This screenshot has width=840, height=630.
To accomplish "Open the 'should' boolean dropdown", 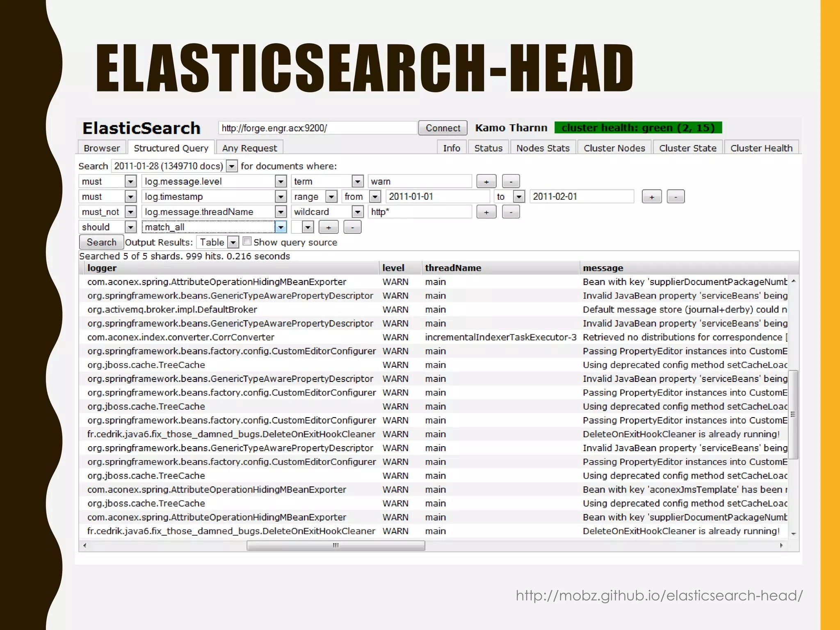I will click(130, 227).
